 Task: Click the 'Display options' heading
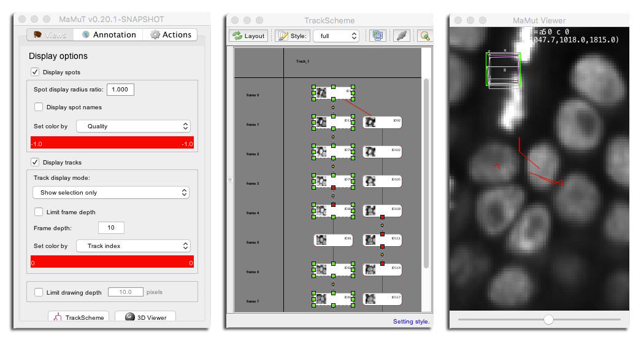coord(58,56)
